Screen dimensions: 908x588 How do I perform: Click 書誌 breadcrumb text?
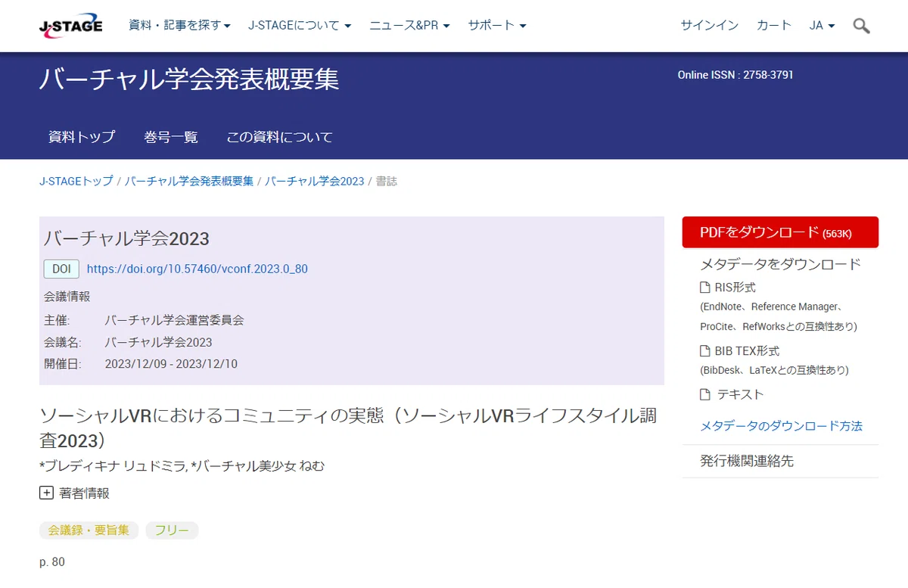387,182
